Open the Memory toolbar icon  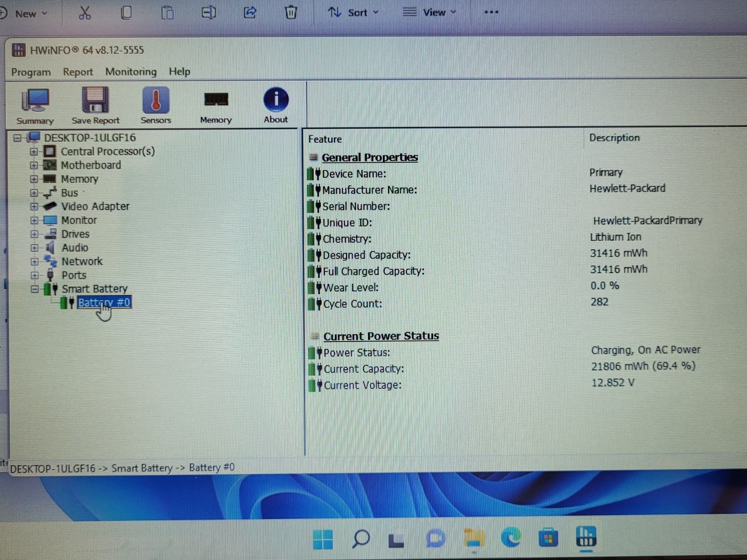click(x=216, y=107)
